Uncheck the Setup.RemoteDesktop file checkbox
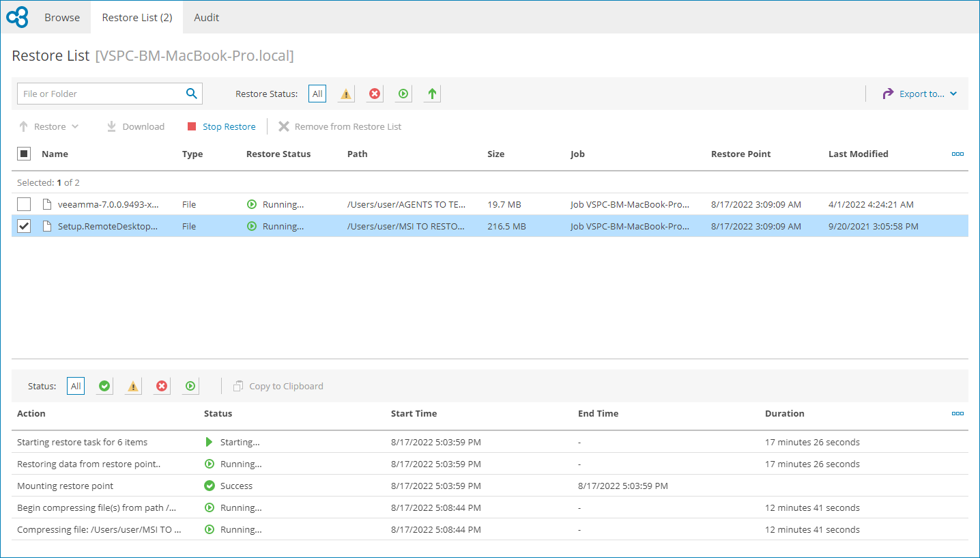 click(24, 226)
